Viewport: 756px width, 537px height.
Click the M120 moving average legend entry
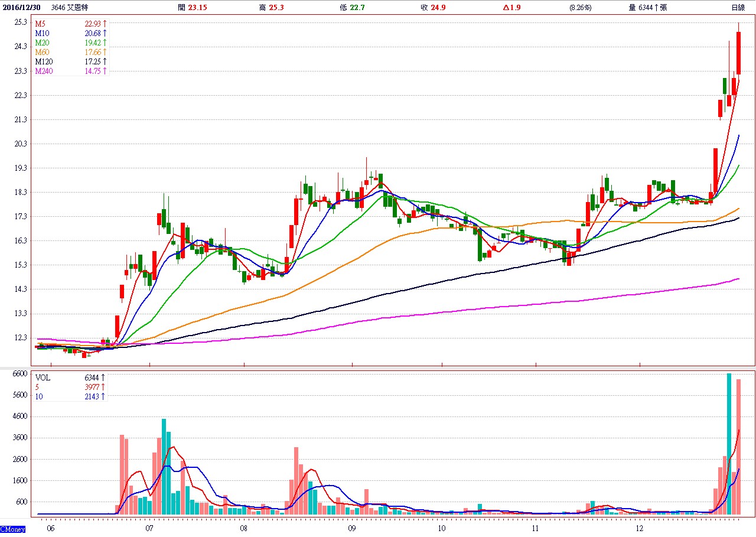[x=43, y=61]
